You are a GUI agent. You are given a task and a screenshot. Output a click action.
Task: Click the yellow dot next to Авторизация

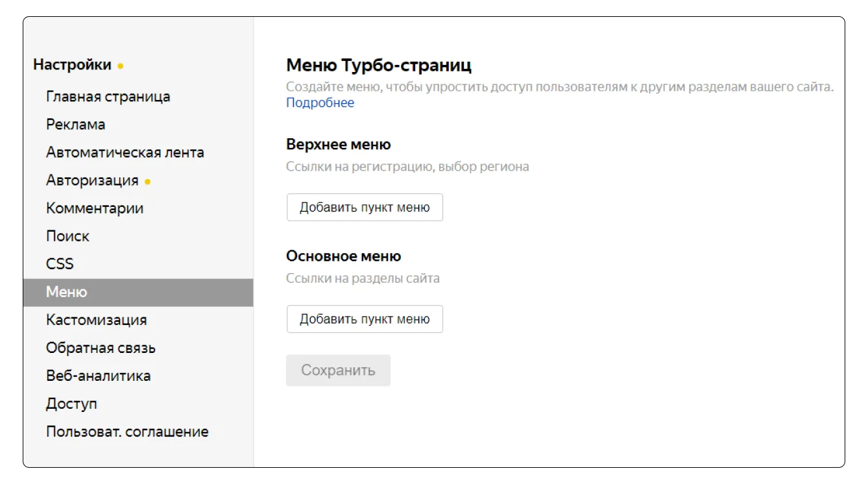148,182
